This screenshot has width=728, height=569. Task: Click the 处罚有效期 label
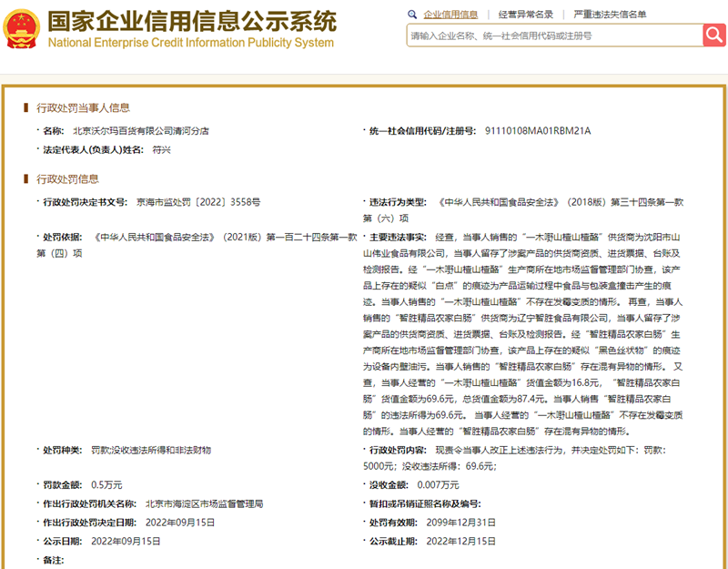coord(393,523)
